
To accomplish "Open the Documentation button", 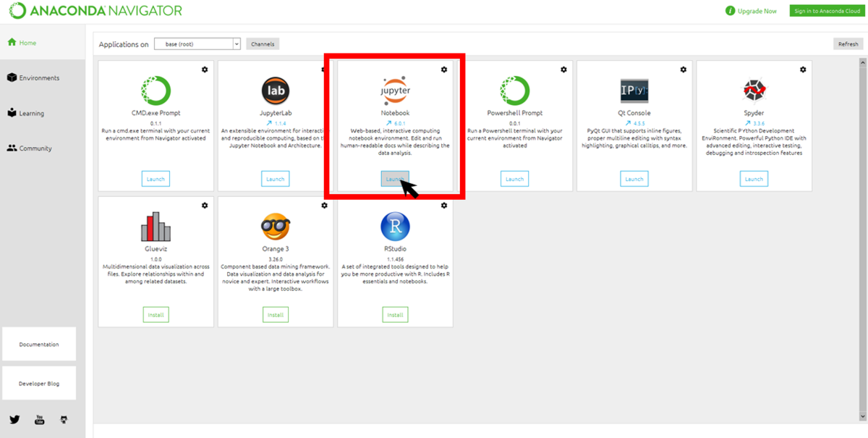I will click(39, 345).
